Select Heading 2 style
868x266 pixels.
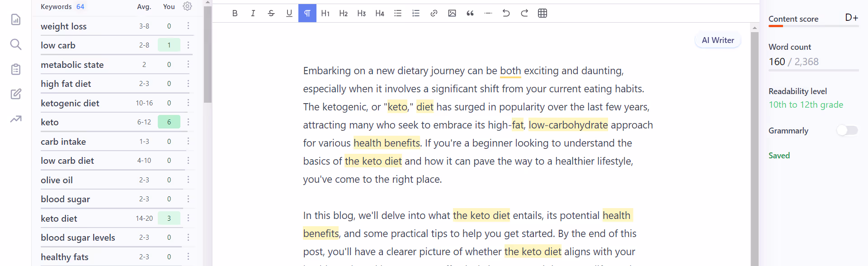(343, 13)
